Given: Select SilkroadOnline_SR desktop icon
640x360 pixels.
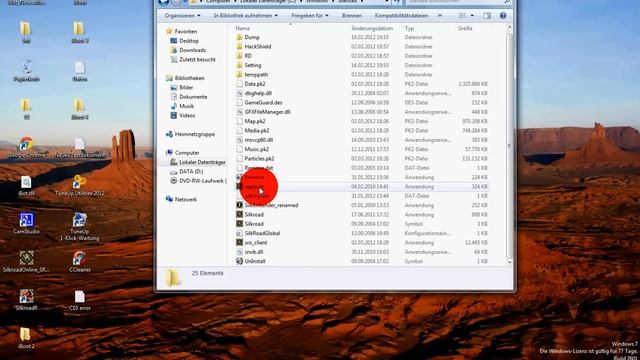Looking at the screenshot, I should 26,261.
